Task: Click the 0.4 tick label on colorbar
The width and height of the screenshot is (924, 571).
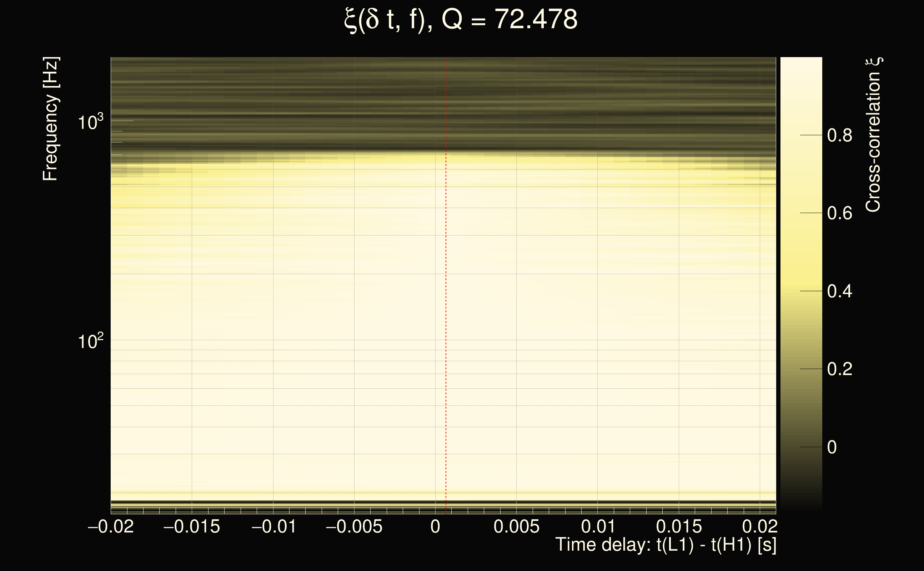Action: (x=839, y=291)
